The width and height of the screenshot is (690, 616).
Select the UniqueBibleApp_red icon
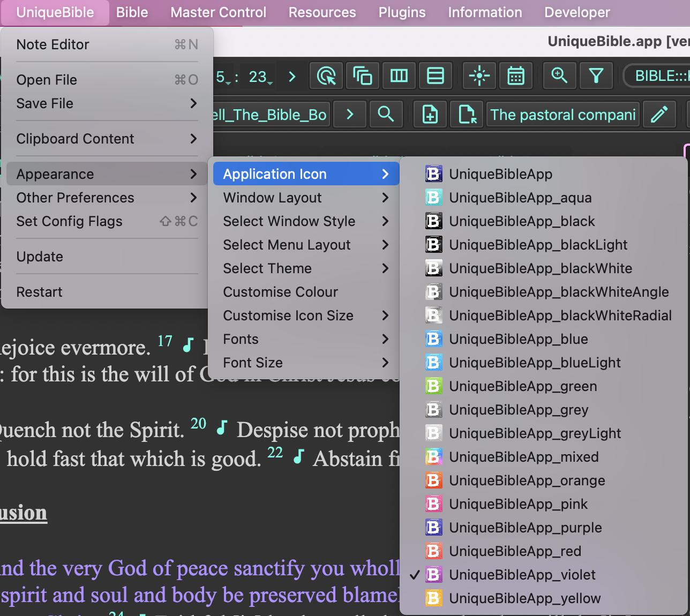[x=544, y=551]
